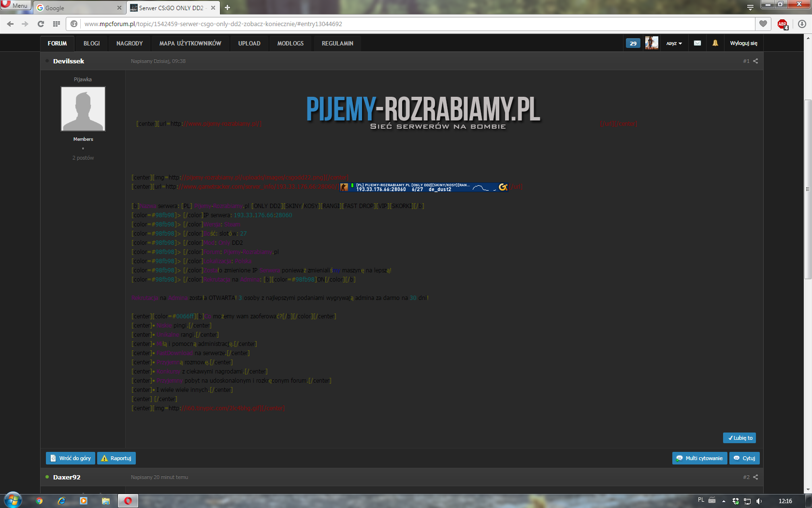The height and width of the screenshot is (508, 812).
Task: Open browser downloads icon
Action: click(802, 24)
